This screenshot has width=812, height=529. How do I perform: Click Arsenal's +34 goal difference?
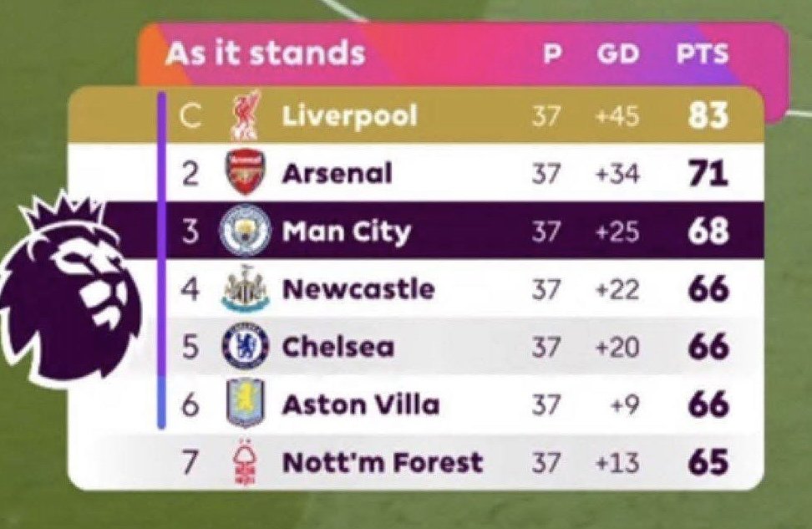click(617, 174)
